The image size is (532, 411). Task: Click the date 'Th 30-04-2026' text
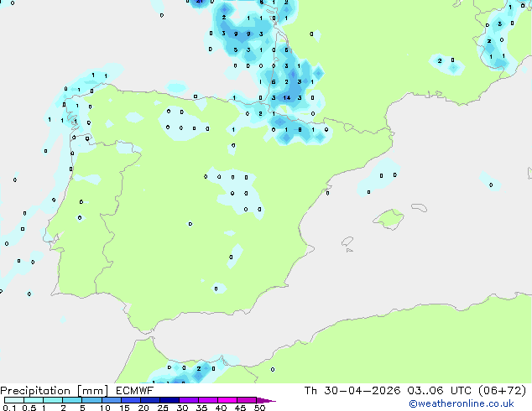(352, 391)
